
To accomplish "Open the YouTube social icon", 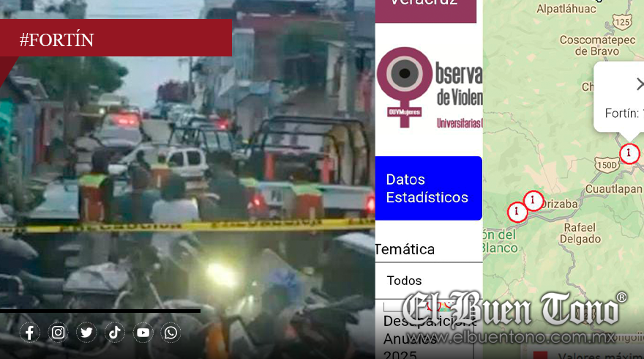I will pyautogui.click(x=143, y=333).
